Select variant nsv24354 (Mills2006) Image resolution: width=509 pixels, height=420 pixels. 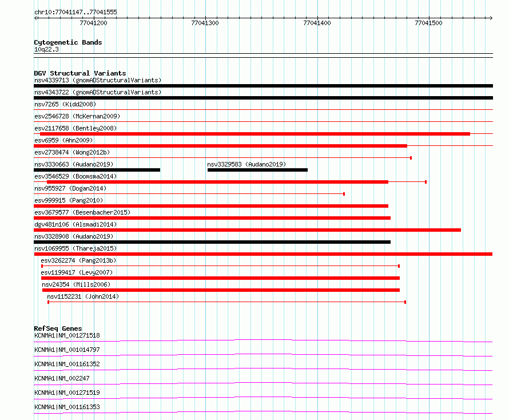pos(76,284)
